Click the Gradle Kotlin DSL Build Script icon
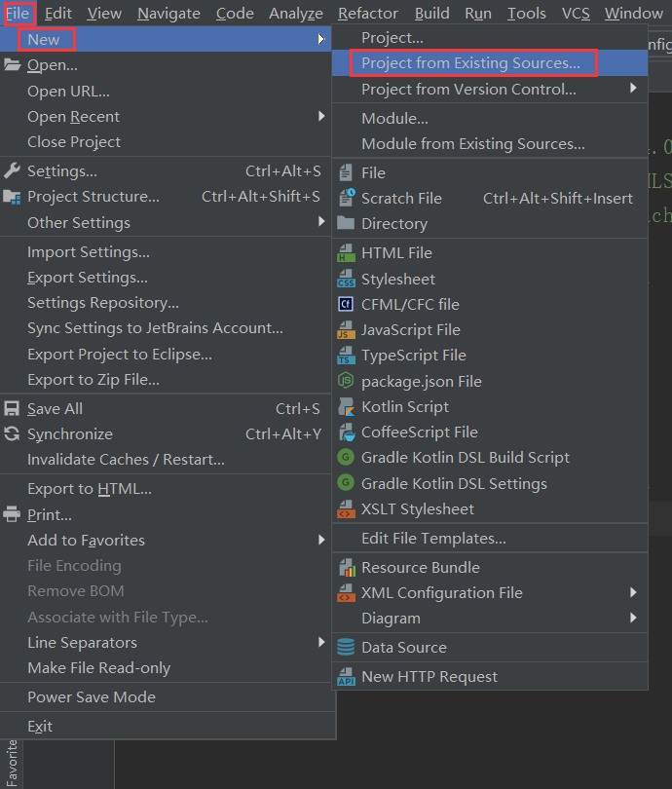This screenshot has height=789, width=672. pos(346,457)
